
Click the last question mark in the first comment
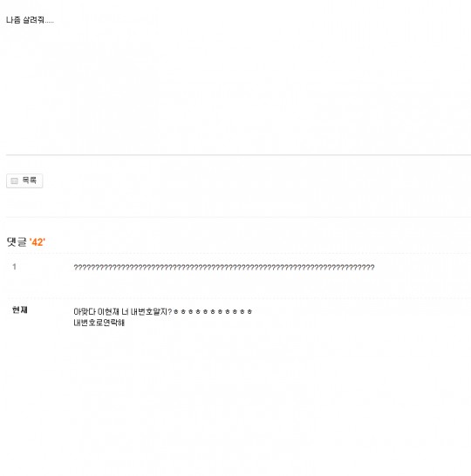(372, 268)
